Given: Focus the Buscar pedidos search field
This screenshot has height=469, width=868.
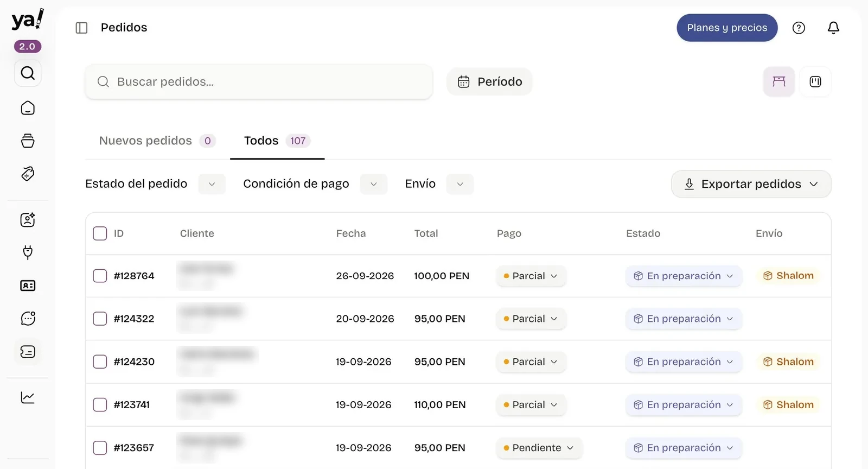Looking at the screenshot, I should tap(259, 81).
